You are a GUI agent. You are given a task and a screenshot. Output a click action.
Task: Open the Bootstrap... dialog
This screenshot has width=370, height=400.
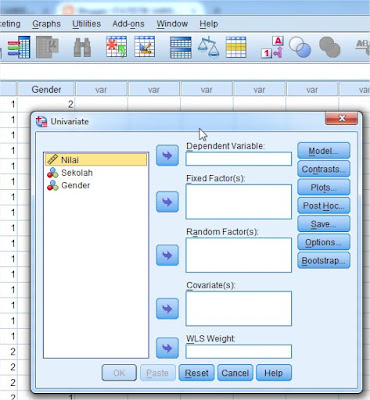coord(324,260)
